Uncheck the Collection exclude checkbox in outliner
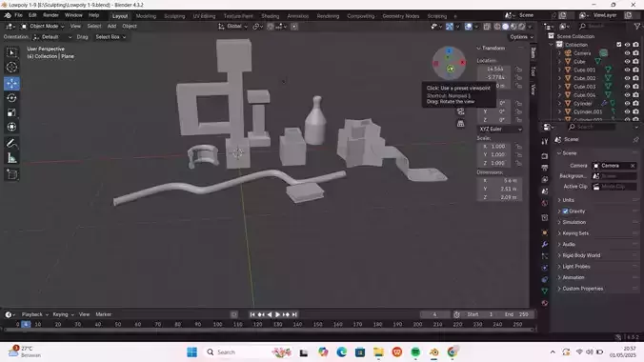 pyautogui.click(x=619, y=45)
